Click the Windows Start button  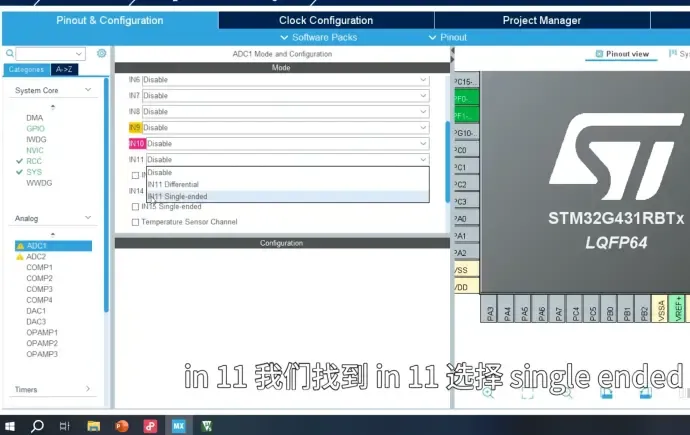[10, 425]
